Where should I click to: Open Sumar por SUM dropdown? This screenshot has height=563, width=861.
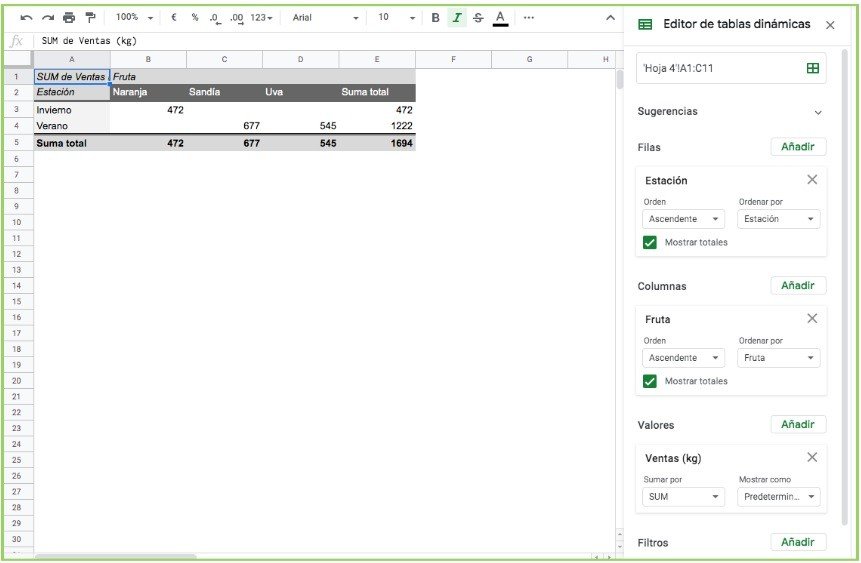(x=683, y=497)
